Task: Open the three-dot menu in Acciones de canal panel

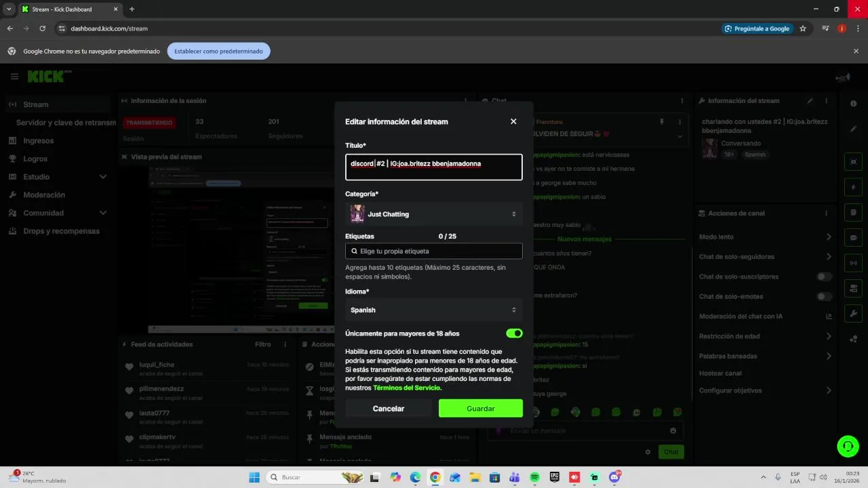Action: point(827,213)
